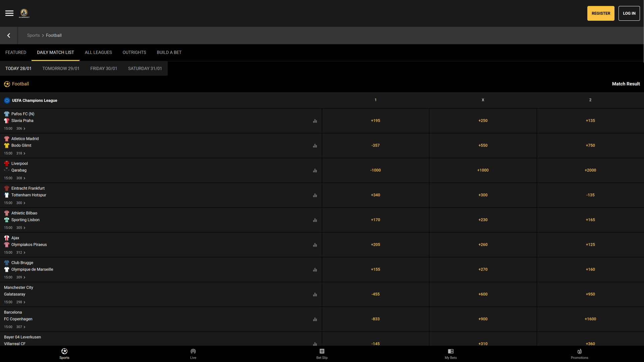Viewport: 644px width, 362px height.
Task: Expand 318 markets for Atletico Madrid match
Action: 21,154
